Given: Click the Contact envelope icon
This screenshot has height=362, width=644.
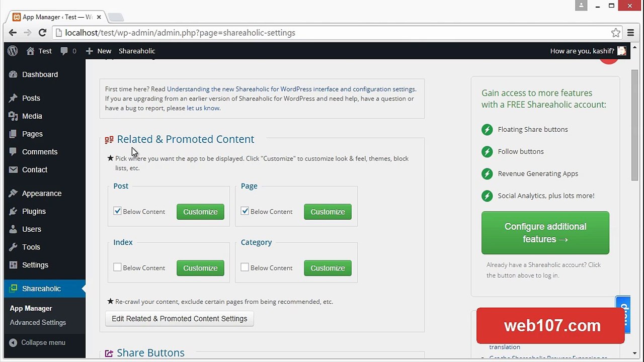Looking at the screenshot, I should click(x=13, y=170).
